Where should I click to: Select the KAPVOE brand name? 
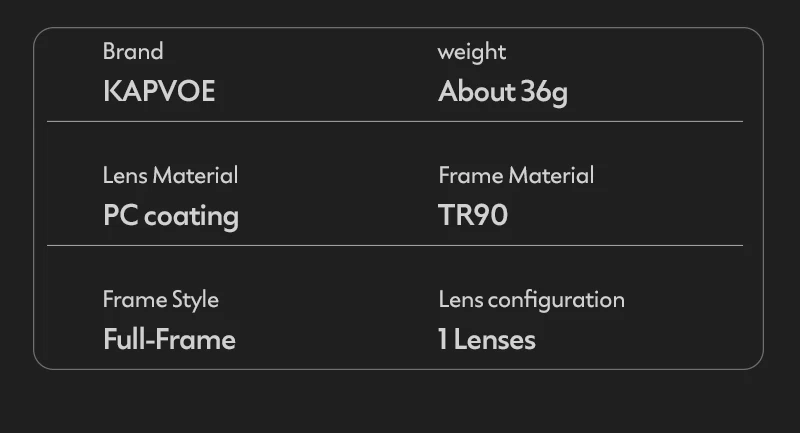pos(159,92)
